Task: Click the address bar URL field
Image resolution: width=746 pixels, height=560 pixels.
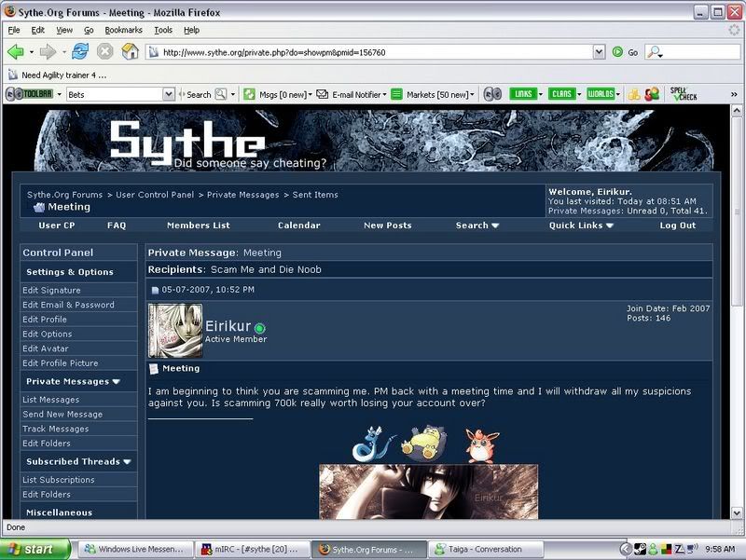Action: 376,52
